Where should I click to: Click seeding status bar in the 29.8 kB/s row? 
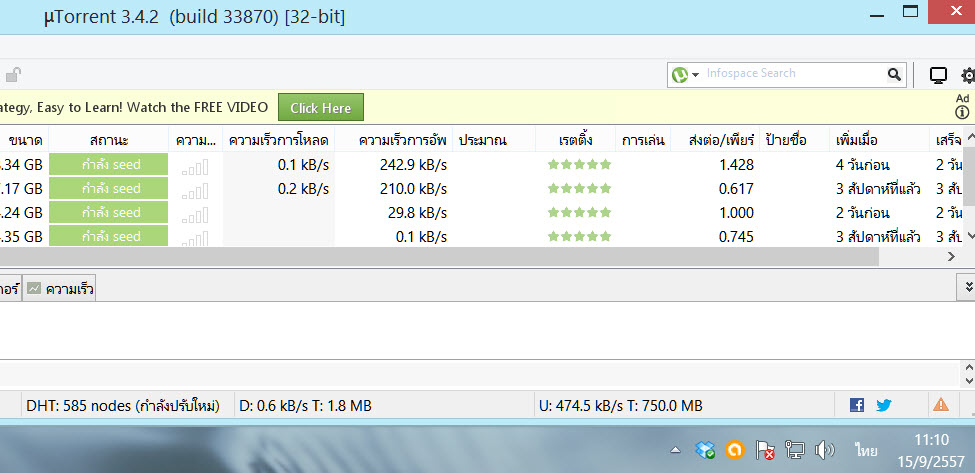click(109, 213)
